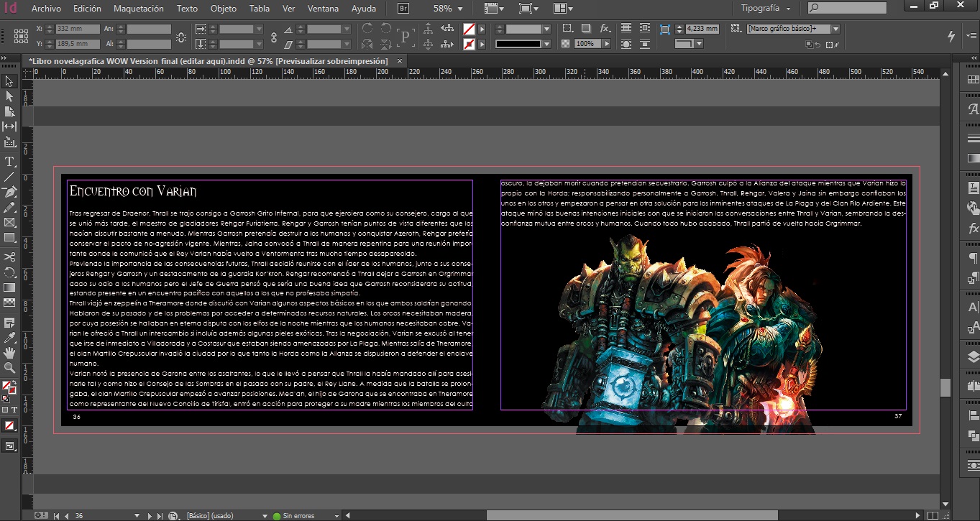Open the Sin errores preflight menu
Viewport: 980px width, 521px height.
pos(336,515)
